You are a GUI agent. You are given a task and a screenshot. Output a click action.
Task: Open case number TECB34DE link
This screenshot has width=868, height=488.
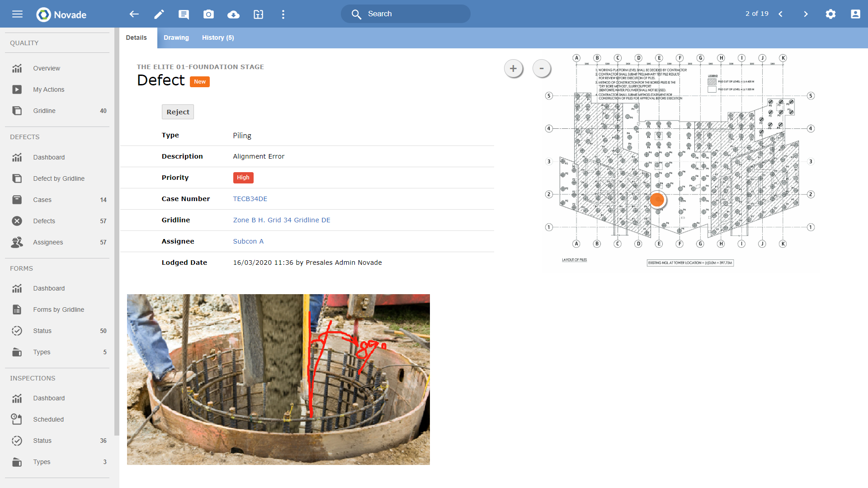click(x=250, y=199)
